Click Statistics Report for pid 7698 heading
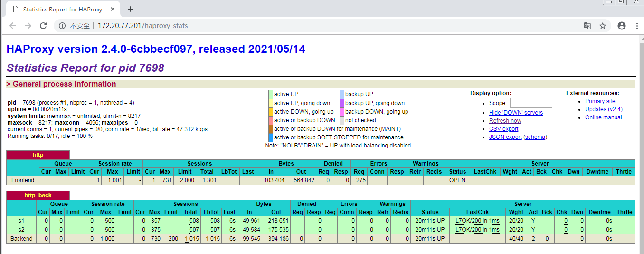The width and height of the screenshot is (644, 254). tap(85, 68)
